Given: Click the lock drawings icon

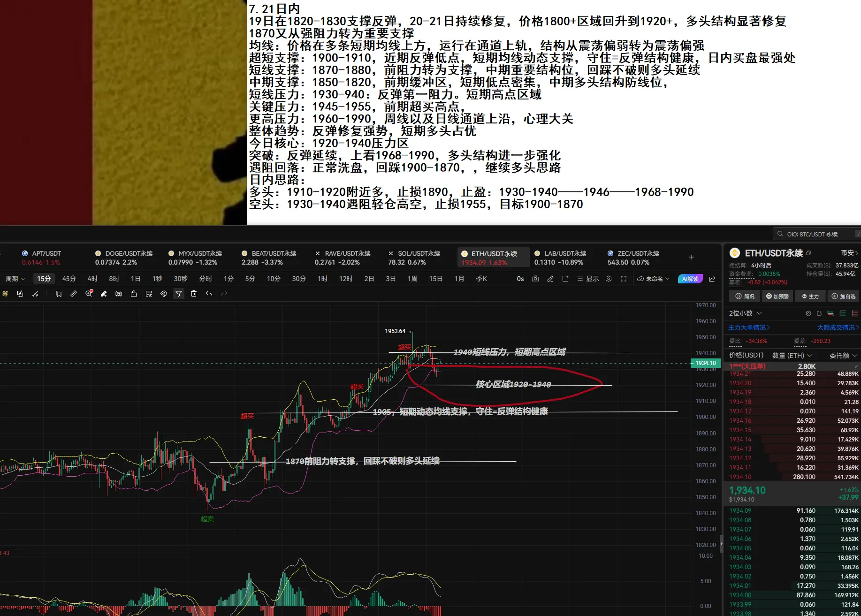Looking at the screenshot, I should tap(134, 294).
